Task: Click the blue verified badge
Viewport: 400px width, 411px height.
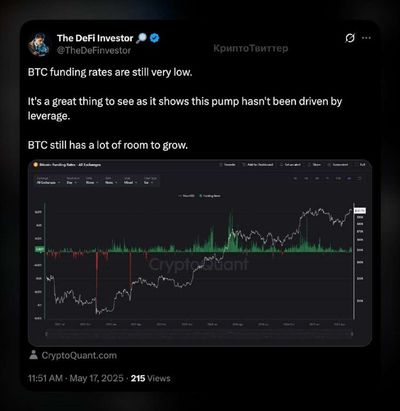Action: [154, 38]
